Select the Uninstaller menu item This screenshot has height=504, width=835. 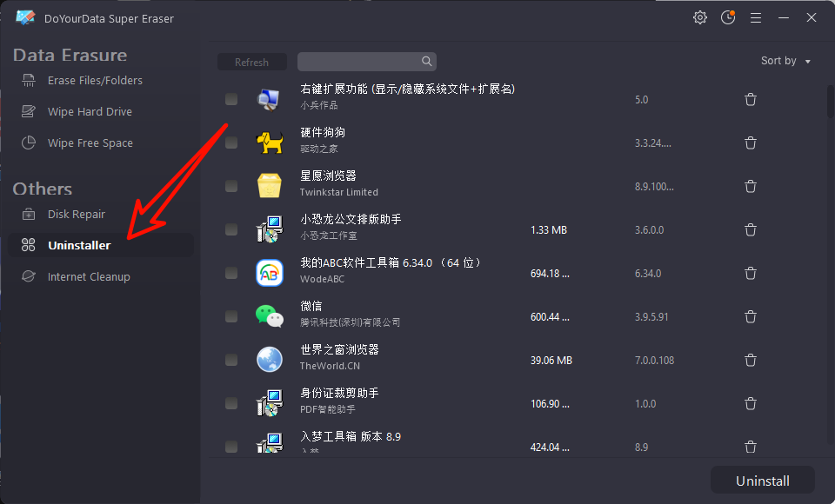coord(100,245)
